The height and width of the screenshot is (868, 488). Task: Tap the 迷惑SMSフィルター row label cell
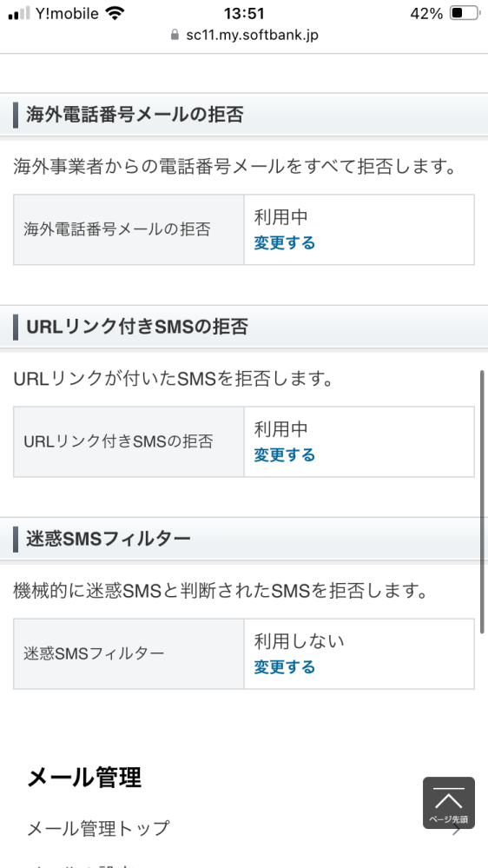point(129,653)
